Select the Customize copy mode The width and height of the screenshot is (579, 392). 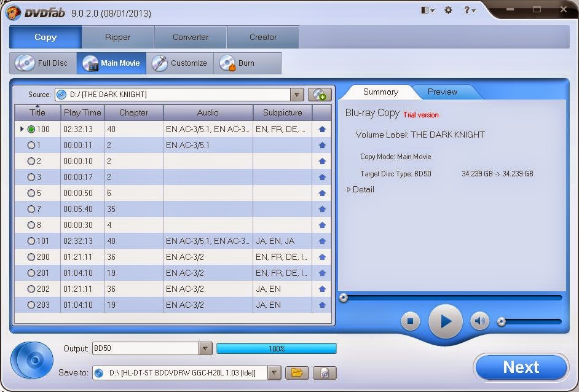[180, 63]
